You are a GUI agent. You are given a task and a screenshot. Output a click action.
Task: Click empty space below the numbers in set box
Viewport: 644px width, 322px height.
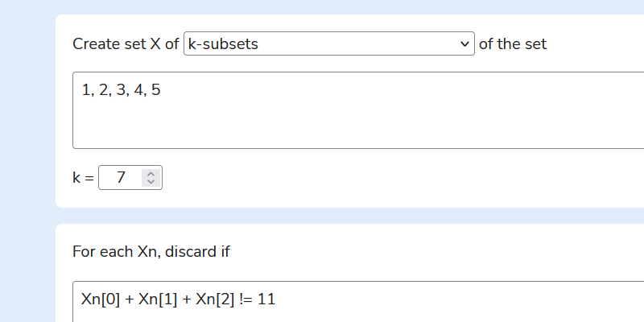click(322, 125)
